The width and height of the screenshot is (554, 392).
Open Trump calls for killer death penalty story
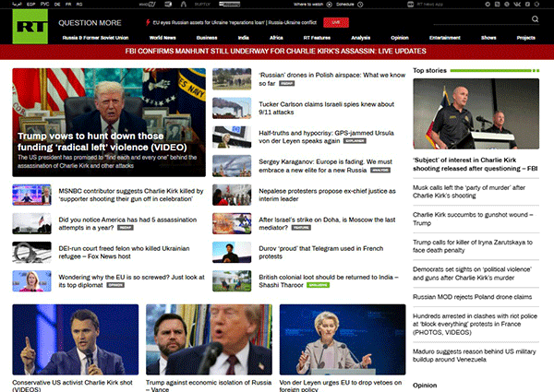(x=473, y=246)
